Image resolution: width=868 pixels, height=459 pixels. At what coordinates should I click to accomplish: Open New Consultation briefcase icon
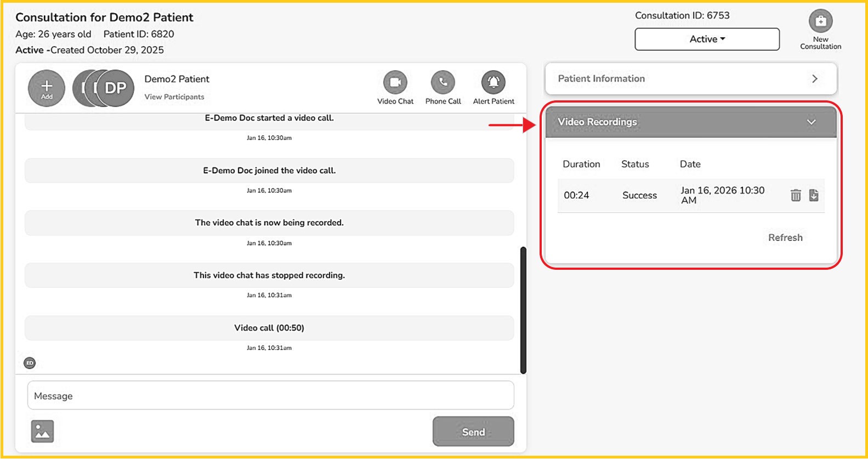[x=820, y=22]
